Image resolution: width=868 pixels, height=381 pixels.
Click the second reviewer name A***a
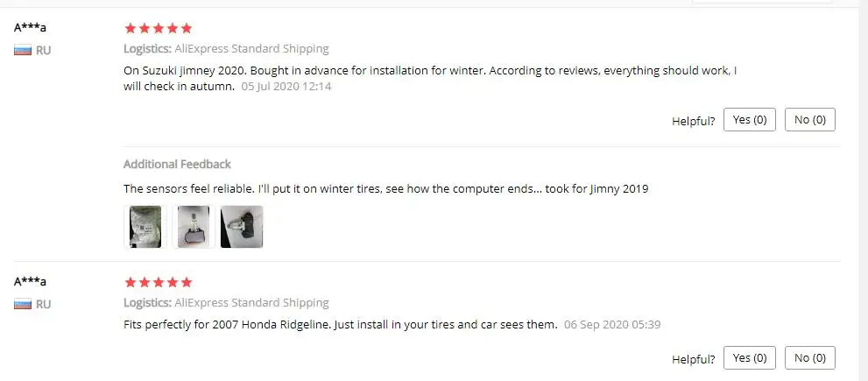point(30,281)
